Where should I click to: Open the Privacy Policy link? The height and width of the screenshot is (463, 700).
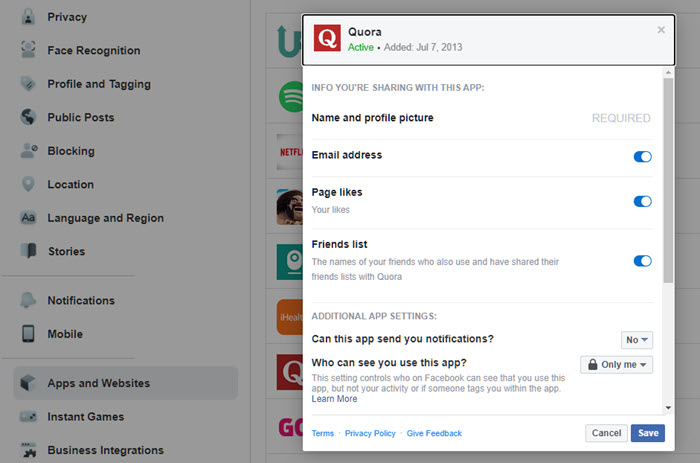(370, 433)
